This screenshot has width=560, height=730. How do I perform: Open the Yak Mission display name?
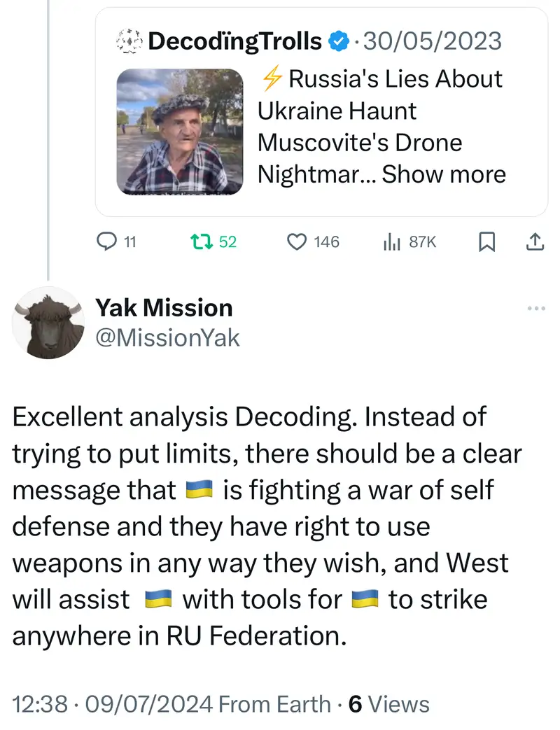pyautogui.click(x=164, y=307)
